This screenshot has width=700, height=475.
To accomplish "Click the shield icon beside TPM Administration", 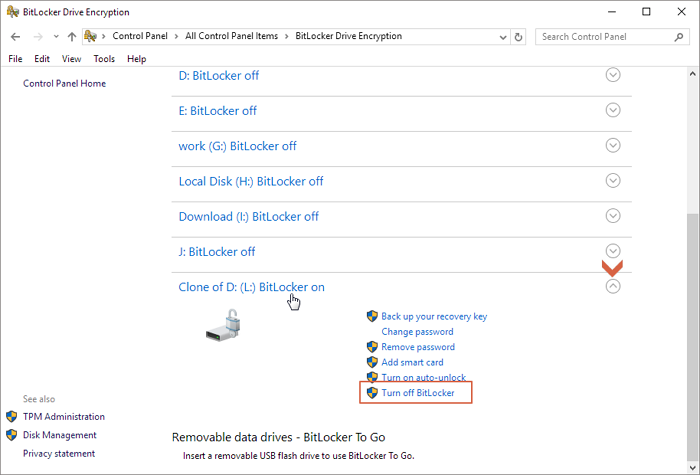I will click(12, 417).
